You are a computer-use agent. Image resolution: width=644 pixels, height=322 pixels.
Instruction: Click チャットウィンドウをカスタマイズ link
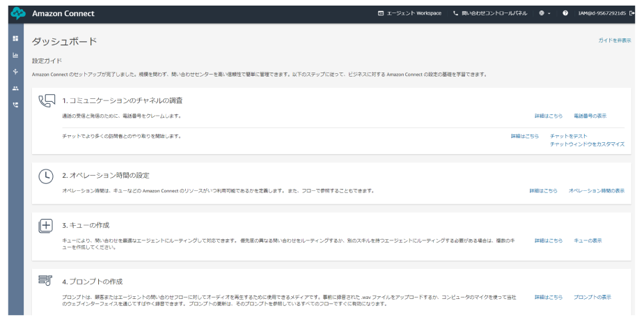pyautogui.click(x=588, y=144)
